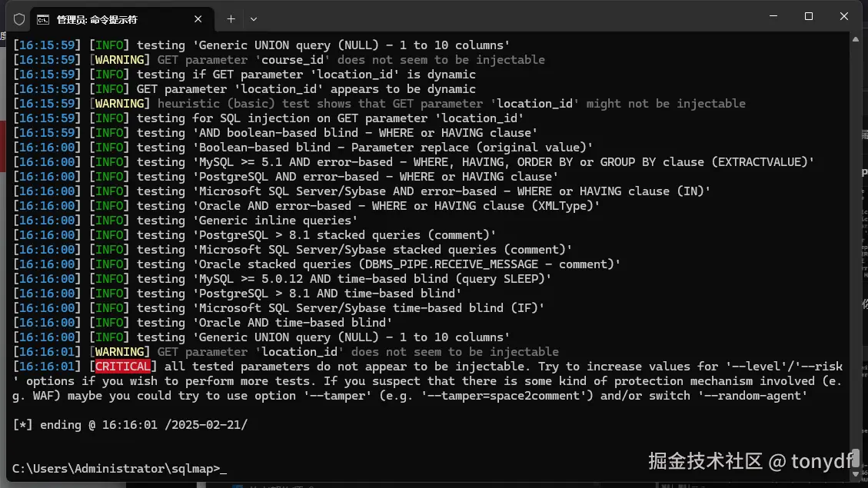This screenshot has height=488, width=868.
Task: Click the WARNING label on the course_id line
Action: (x=119, y=60)
